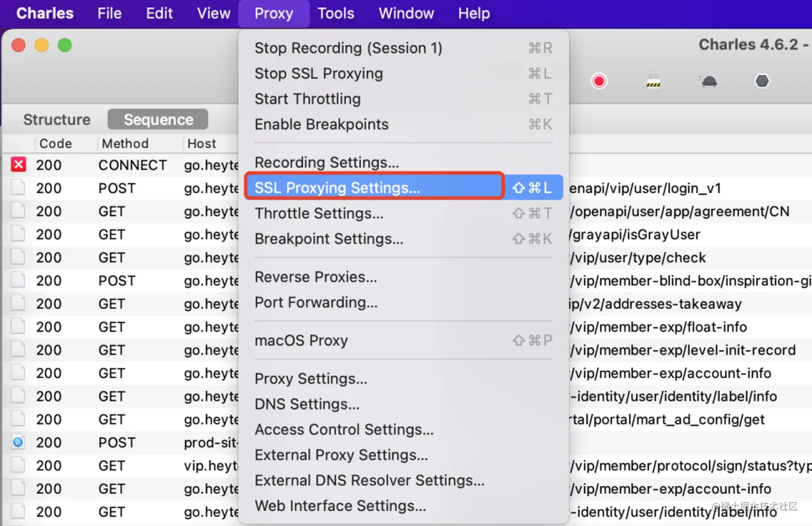Viewport: 812px width, 526px height.
Task: Switch to the Structure tab
Action: (x=56, y=119)
